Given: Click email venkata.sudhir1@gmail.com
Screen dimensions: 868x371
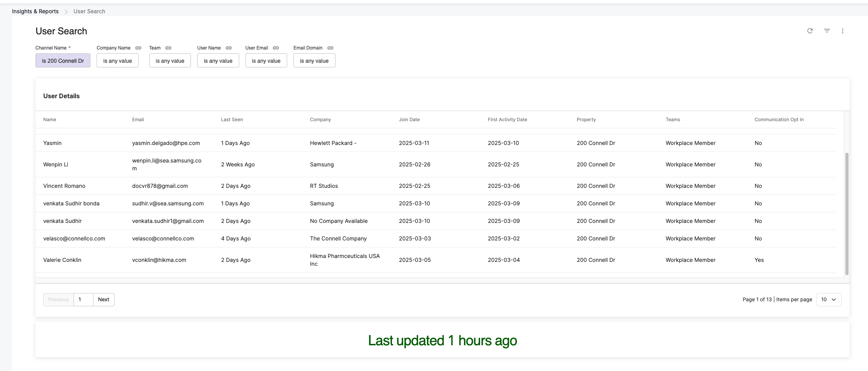Looking at the screenshot, I should [168, 221].
